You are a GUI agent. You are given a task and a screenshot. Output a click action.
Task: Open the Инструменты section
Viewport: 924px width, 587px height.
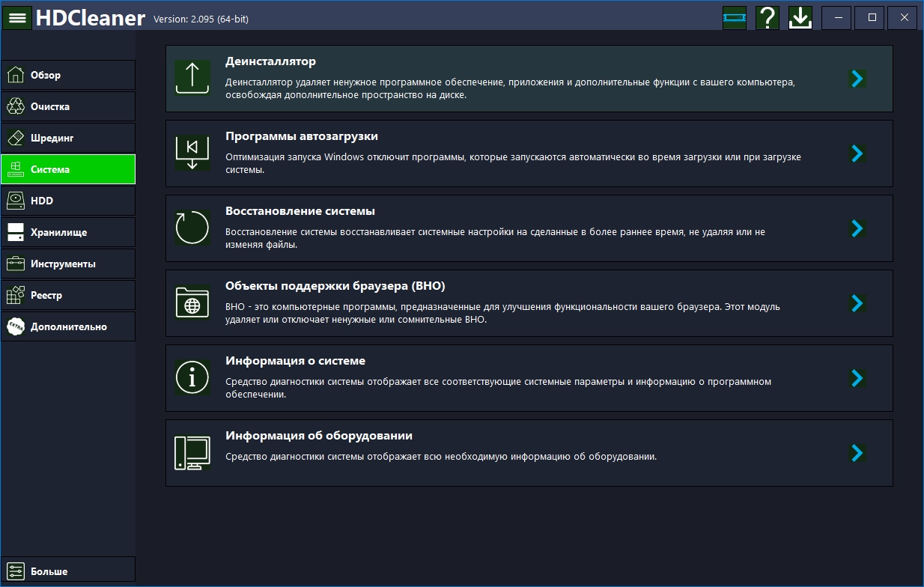[x=68, y=264]
